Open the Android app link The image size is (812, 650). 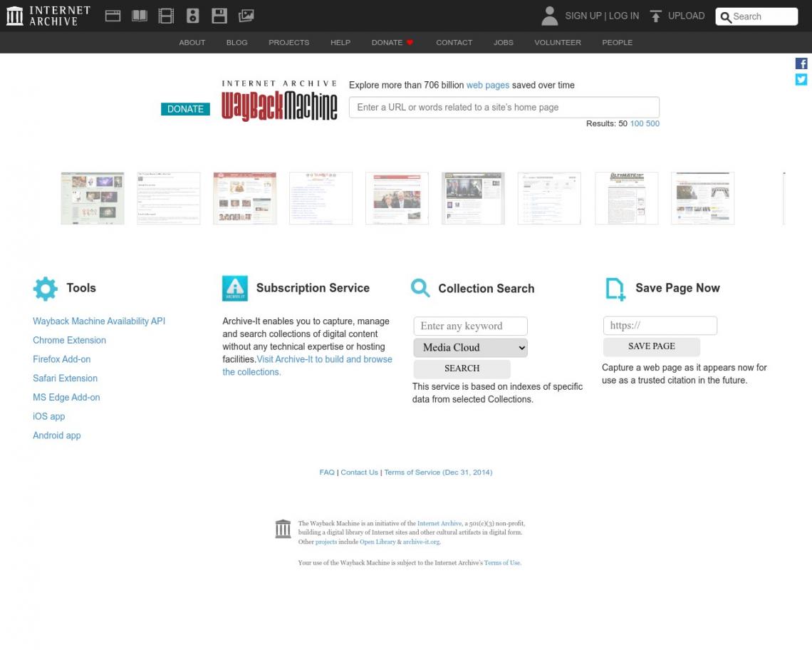[56, 435]
